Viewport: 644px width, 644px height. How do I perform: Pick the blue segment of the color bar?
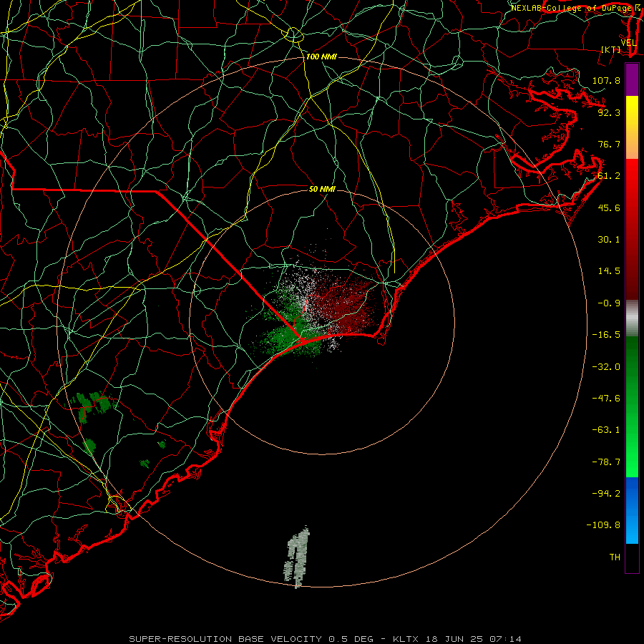[x=632, y=510]
